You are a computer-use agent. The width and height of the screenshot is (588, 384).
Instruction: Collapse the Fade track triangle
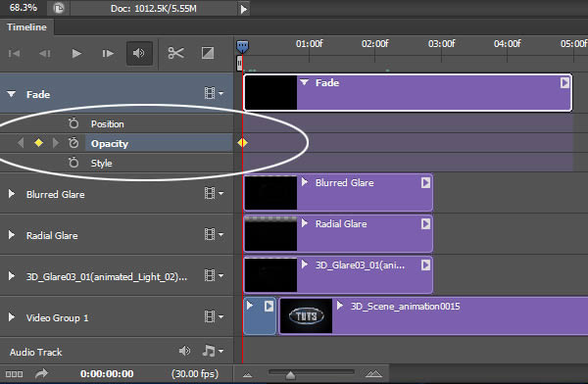11,94
